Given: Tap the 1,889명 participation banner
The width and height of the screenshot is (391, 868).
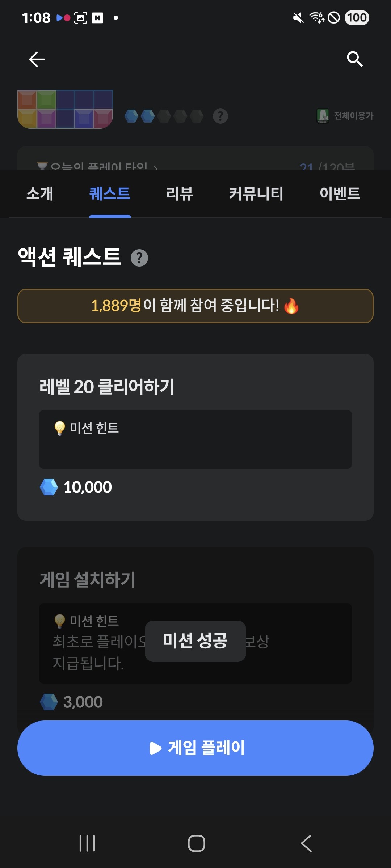Looking at the screenshot, I should [195, 306].
